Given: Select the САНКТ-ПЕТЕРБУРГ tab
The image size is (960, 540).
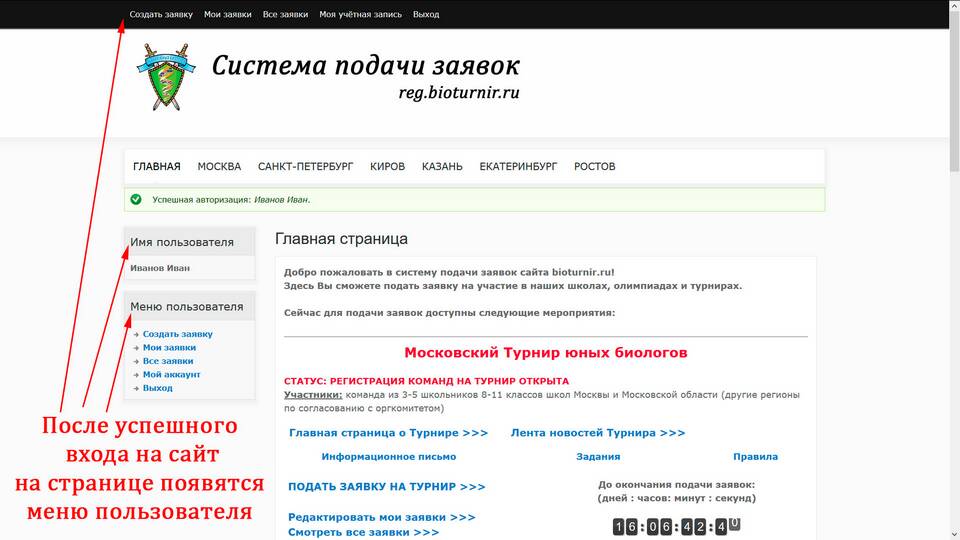Looking at the screenshot, I should tap(306, 167).
